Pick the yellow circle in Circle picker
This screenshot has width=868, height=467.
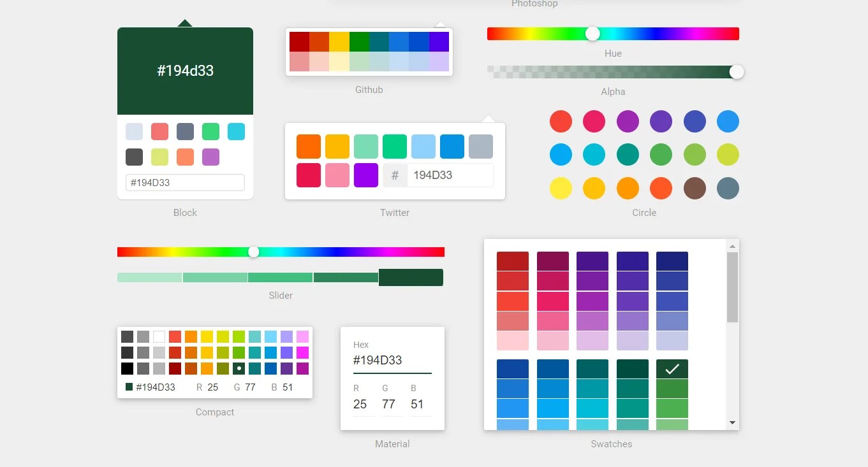(x=561, y=188)
